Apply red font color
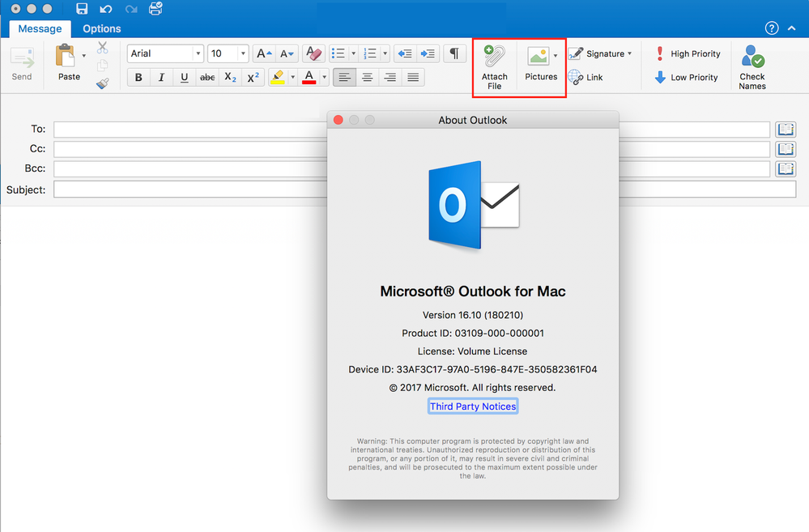Screen dimensions: 809x532 pyautogui.click(x=309, y=78)
